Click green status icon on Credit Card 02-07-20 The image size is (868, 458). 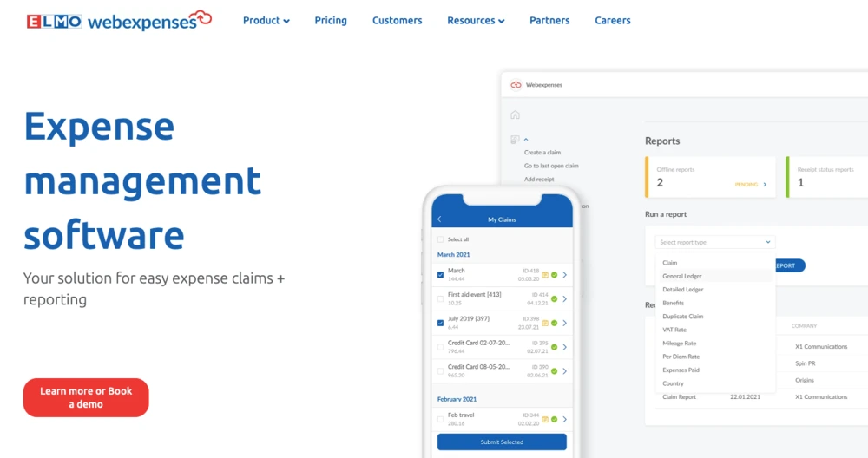point(554,347)
